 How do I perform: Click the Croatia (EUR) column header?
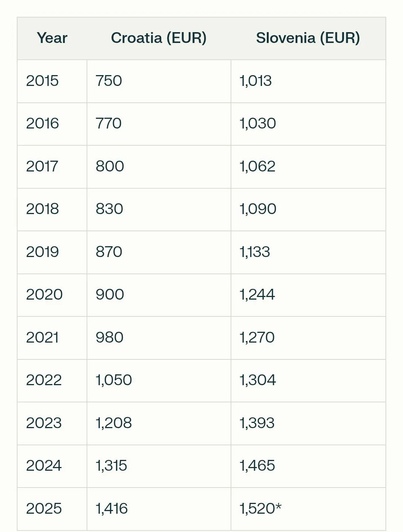point(159,38)
